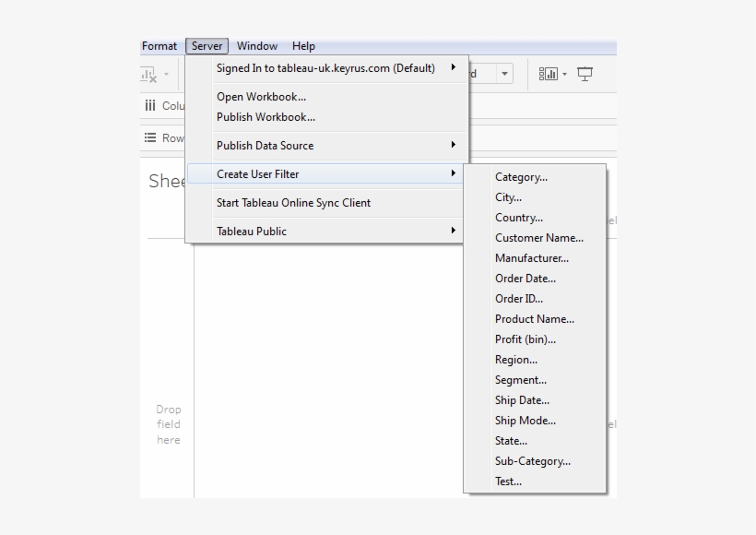
Task: Click the Columns shelf icon
Action: click(150, 106)
